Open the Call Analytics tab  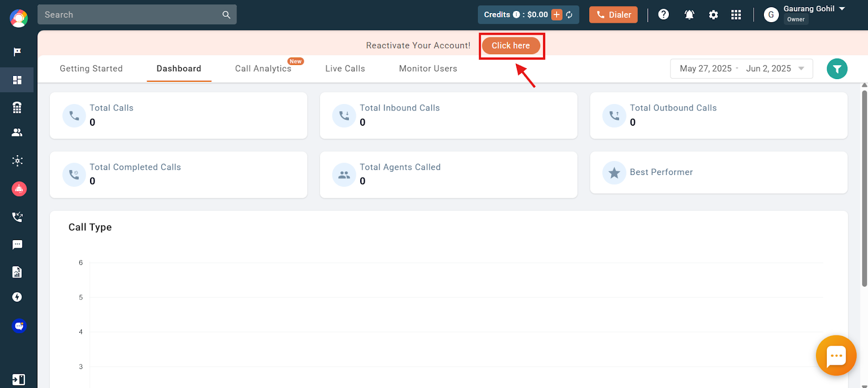[263, 69]
